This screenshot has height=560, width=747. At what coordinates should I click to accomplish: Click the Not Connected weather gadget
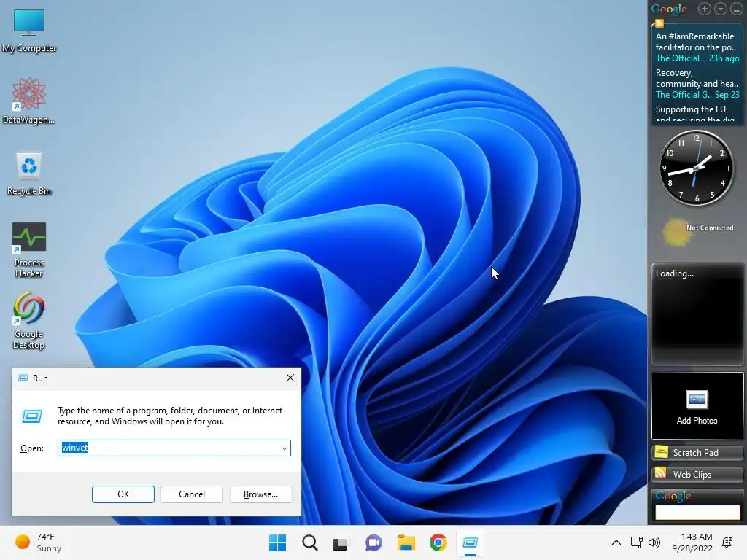697,233
